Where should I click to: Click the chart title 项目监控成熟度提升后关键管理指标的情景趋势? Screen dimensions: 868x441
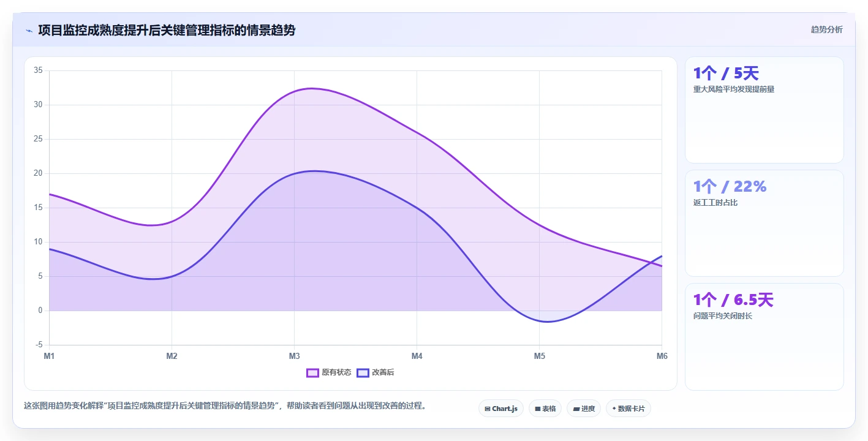pos(167,30)
